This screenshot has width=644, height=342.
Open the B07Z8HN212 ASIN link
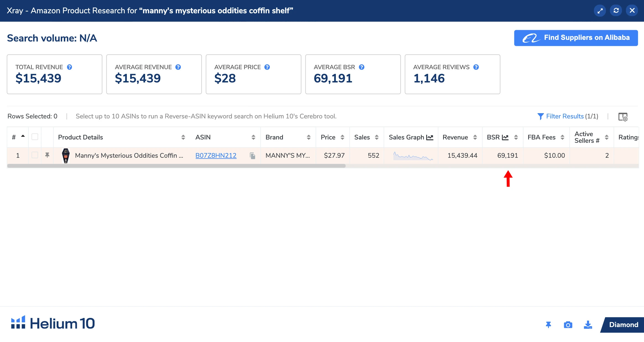(216, 156)
